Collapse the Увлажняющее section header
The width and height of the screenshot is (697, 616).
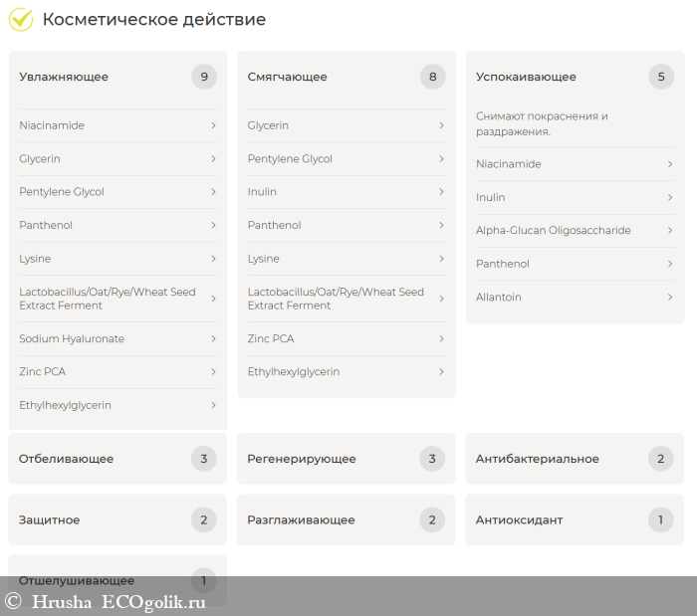pos(64,77)
